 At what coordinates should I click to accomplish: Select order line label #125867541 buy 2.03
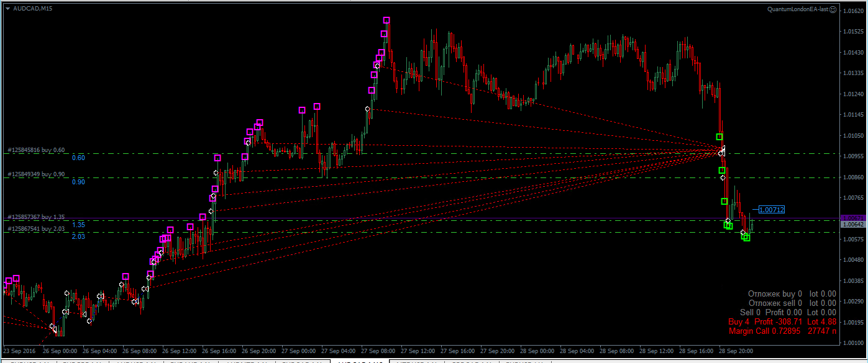36,229
